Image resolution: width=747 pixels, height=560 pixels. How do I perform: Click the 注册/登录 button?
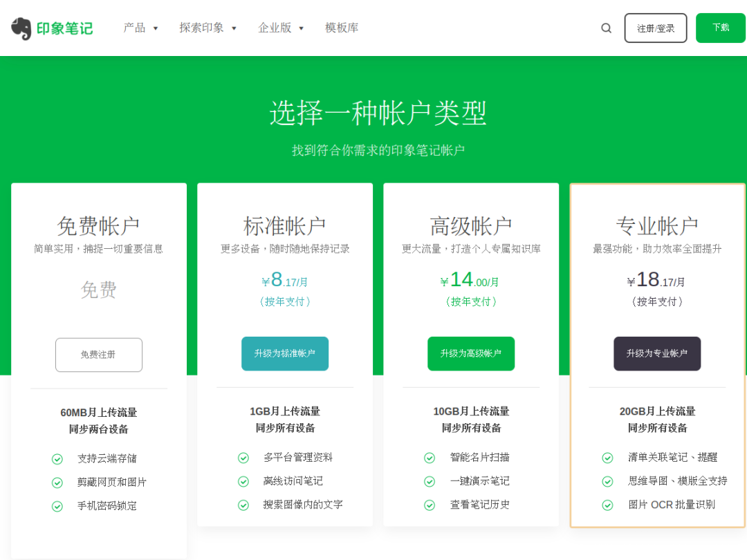656,28
